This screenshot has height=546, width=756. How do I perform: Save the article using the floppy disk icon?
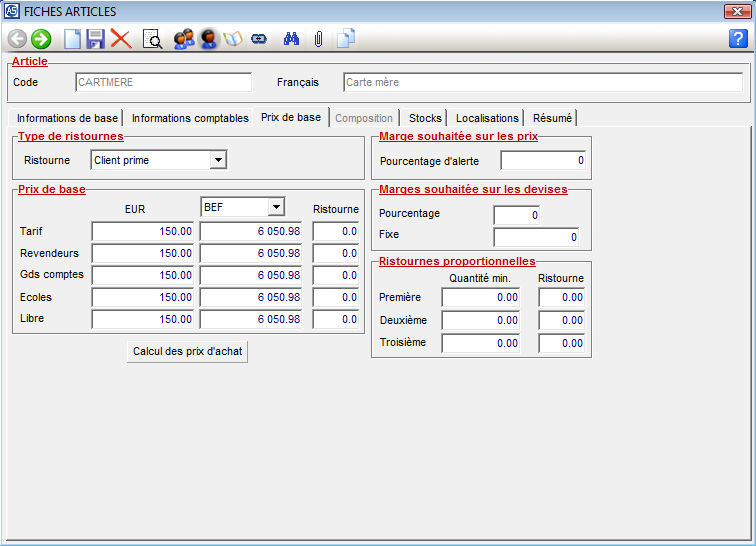(96, 39)
